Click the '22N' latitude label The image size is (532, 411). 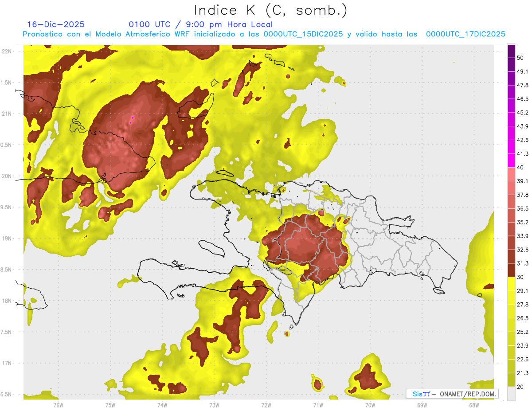(7, 51)
